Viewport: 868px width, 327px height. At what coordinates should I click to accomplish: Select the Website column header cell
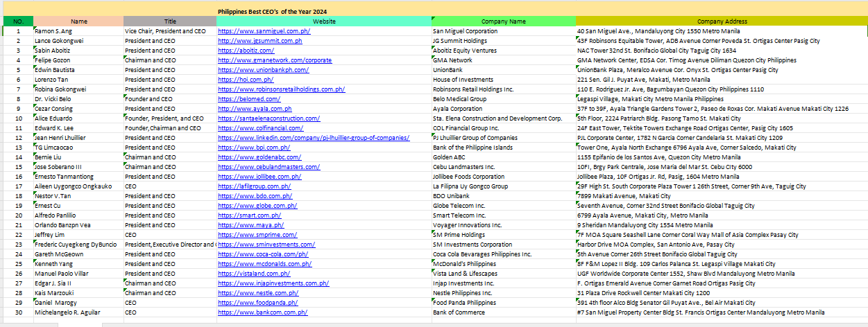324,21
